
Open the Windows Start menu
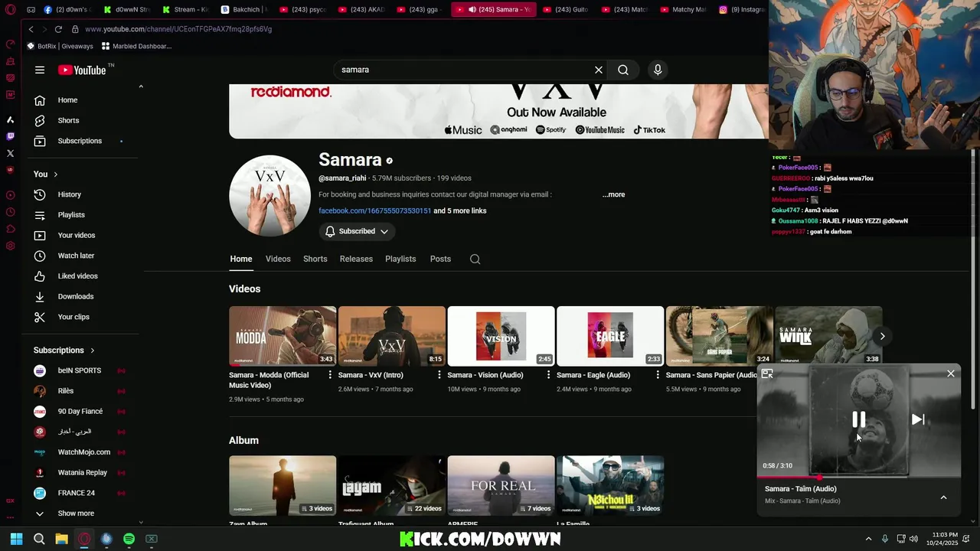16,539
